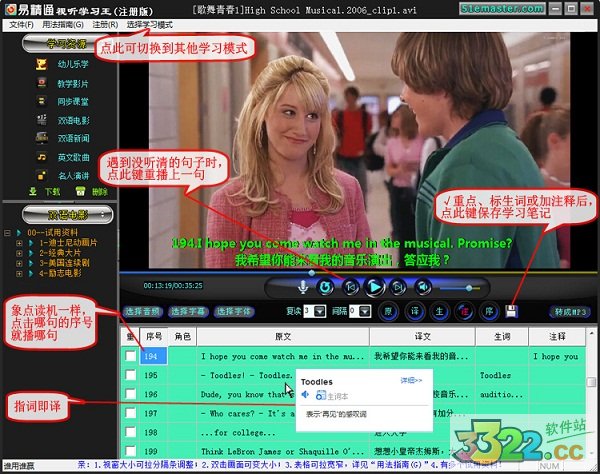Image resolution: width=600 pixels, height=474 pixels.
Task: Click the 注释 column header
Action: tap(557, 337)
